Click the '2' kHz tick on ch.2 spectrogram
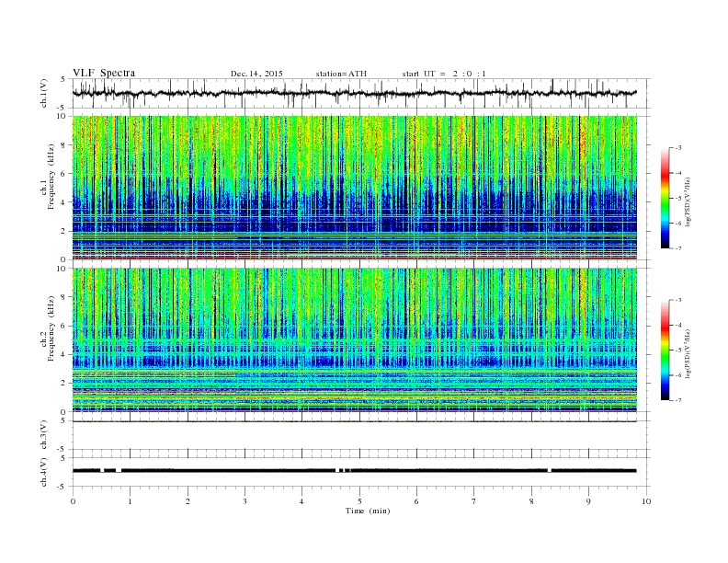 [63, 384]
